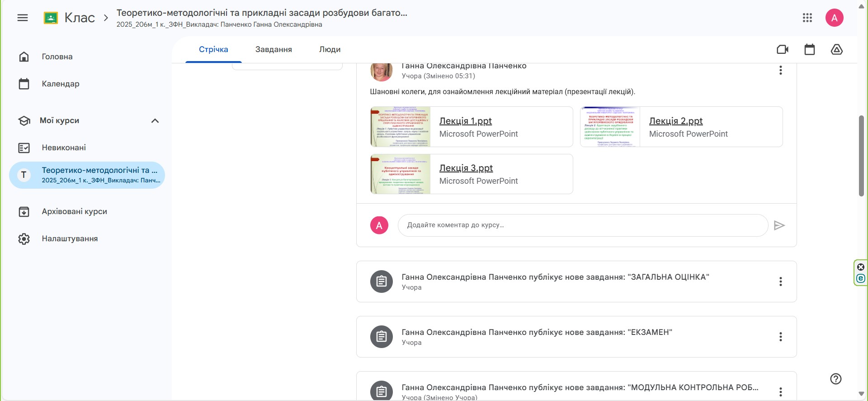The height and width of the screenshot is (401, 868).
Task: Switch to the Завдання tab
Action: [x=274, y=49]
